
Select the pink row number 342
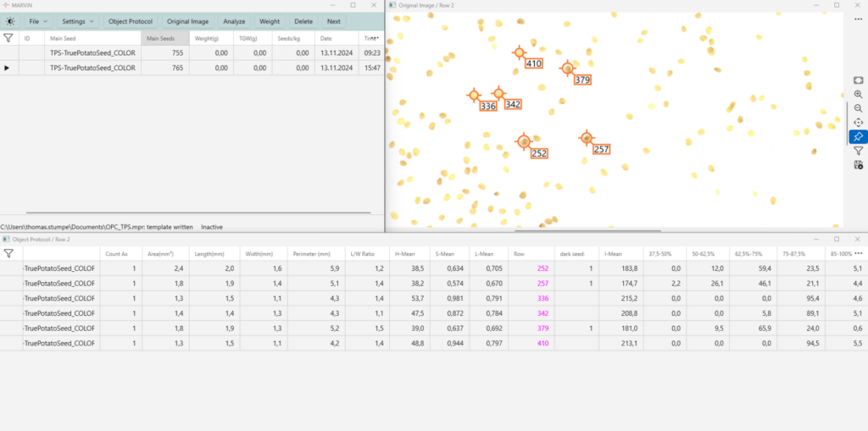pos(542,313)
